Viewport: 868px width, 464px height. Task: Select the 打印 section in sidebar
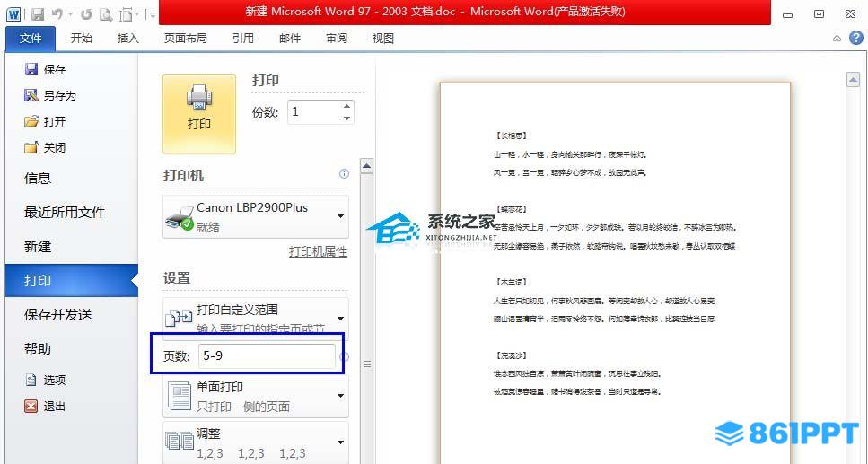click(x=72, y=281)
